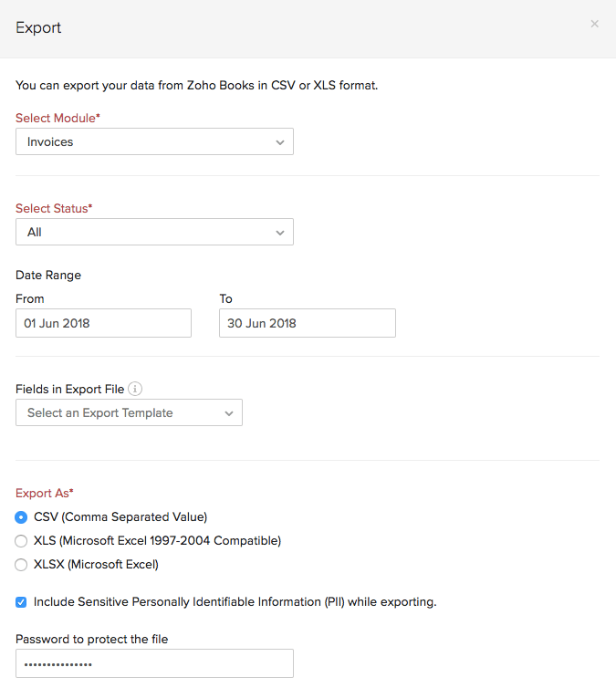Screen dimensions: 616x688
Task: Click the Export dialog title
Action: point(38,27)
